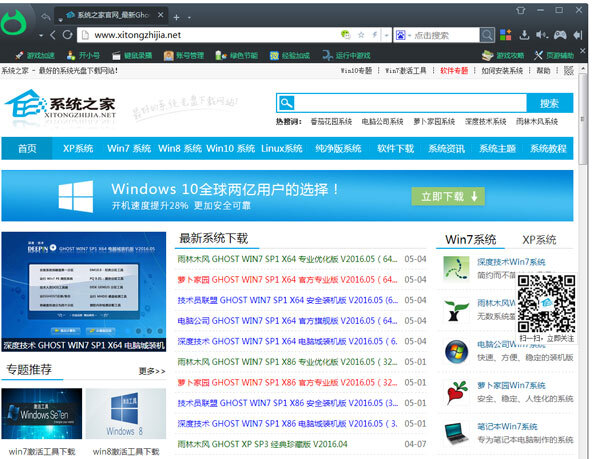
Task: Open 账号管理 toolbar item
Action: pos(184,55)
